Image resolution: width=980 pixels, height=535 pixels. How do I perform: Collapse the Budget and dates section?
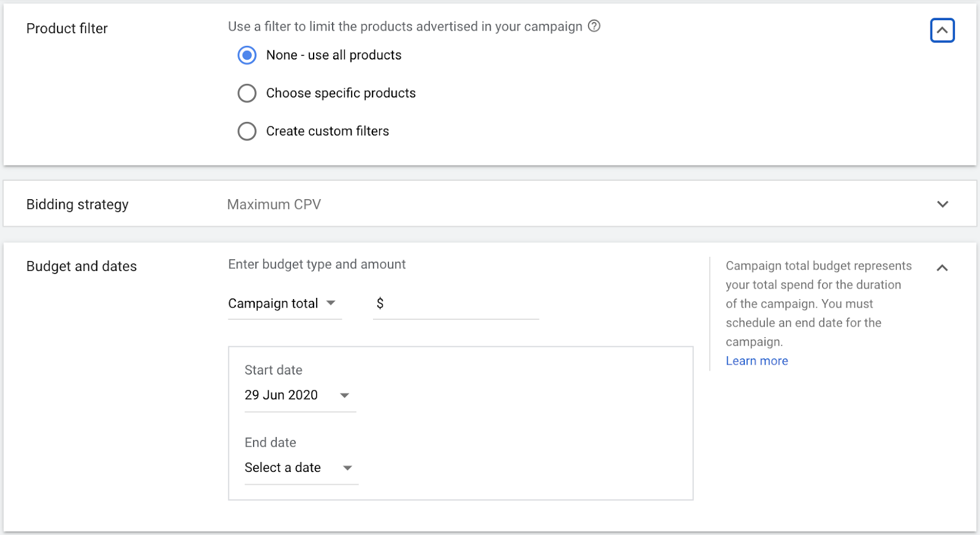(x=942, y=268)
